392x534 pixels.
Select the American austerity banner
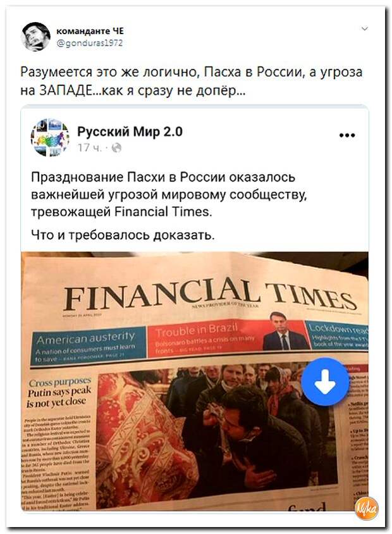(x=89, y=345)
